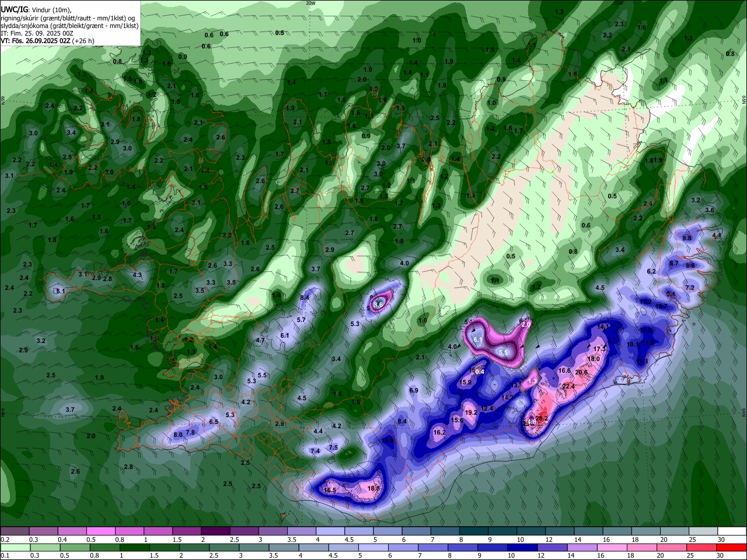
Task: Click the 8.6 value inside the small purple ring
Action: (378, 304)
